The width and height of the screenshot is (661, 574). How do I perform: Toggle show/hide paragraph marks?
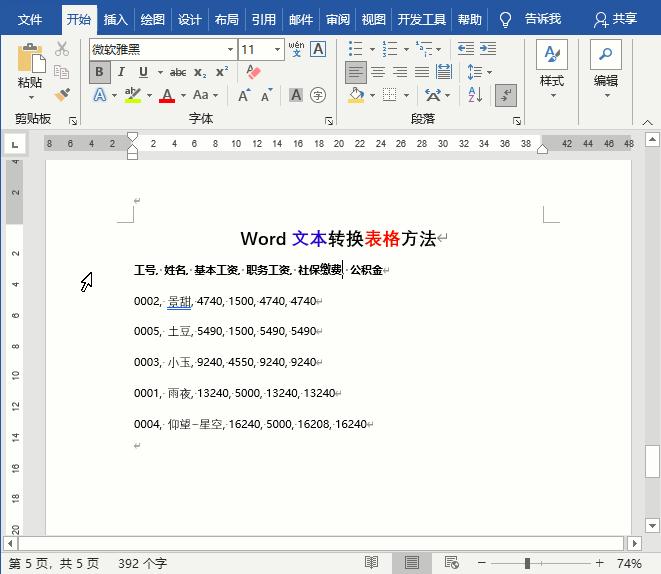pos(506,95)
